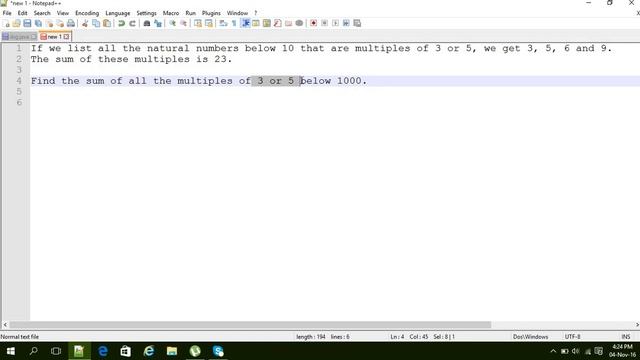Viewport: 640px width, 360px height.
Task: Toggle the Monitoring eye icon
Action: (x=299, y=23)
